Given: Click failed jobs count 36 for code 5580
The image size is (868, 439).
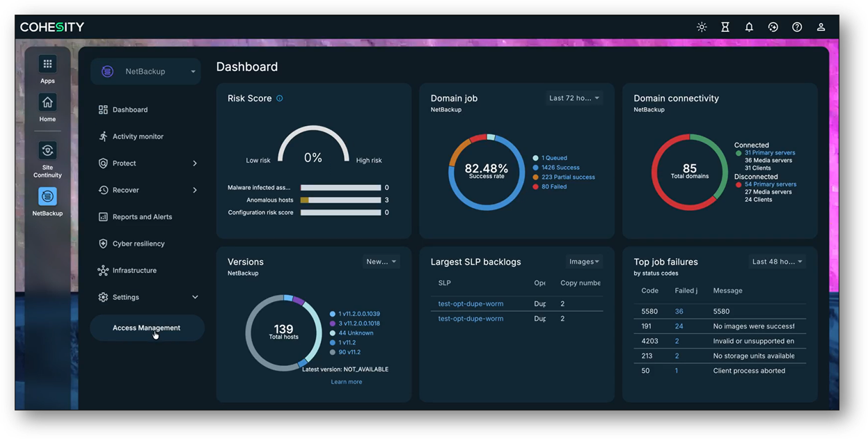Looking at the screenshot, I should (679, 312).
